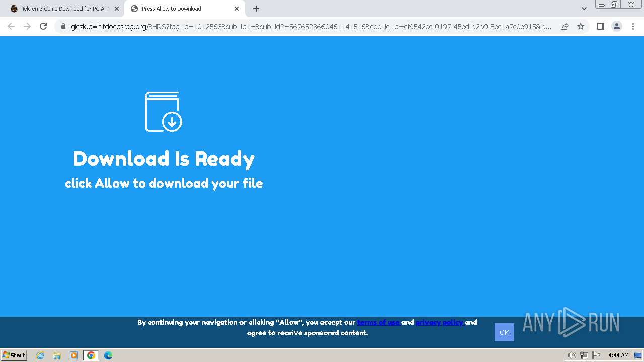Open the Action Center flag icon
Screen dimensions: 644x362
click(x=596, y=355)
